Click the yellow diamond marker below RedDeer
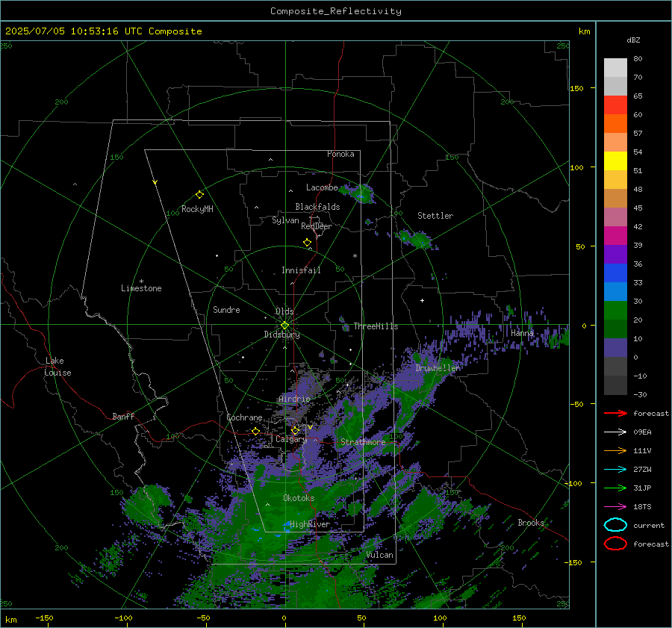 tap(307, 243)
